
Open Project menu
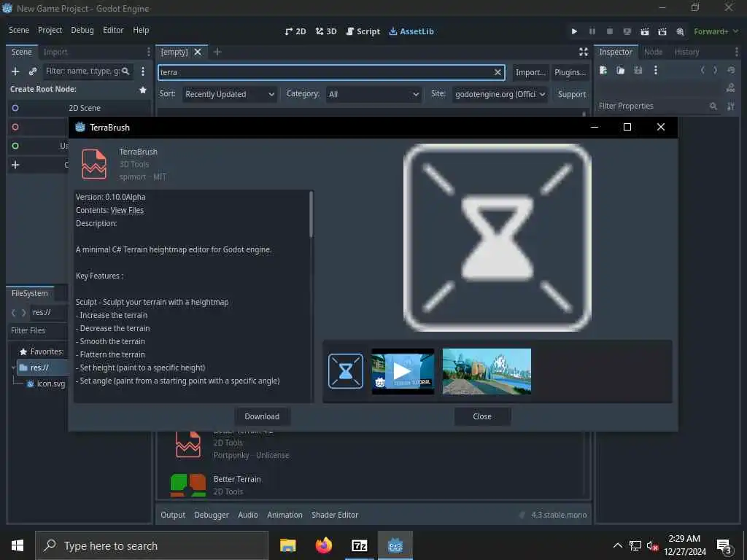click(50, 30)
